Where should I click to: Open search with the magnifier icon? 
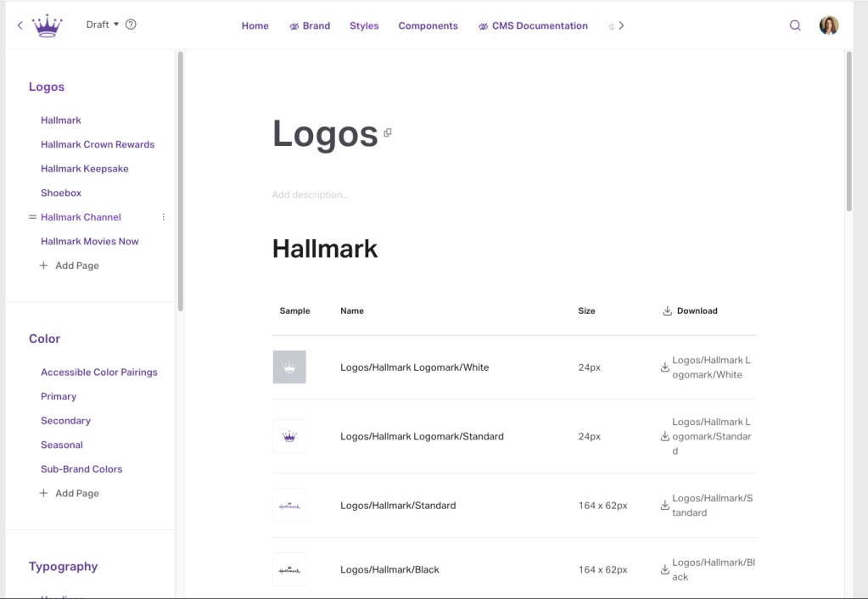pyautogui.click(x=795, y=25)
